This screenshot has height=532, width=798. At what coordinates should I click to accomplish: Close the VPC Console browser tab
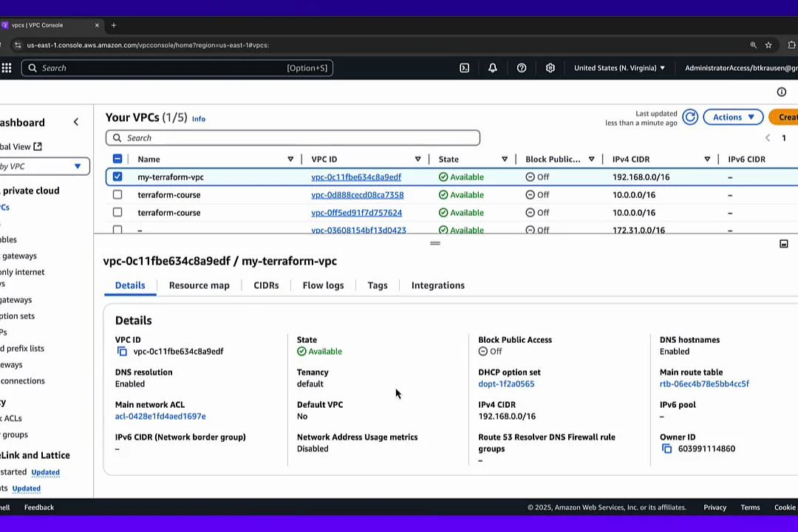pyautogui.click(x=98, y=25)
